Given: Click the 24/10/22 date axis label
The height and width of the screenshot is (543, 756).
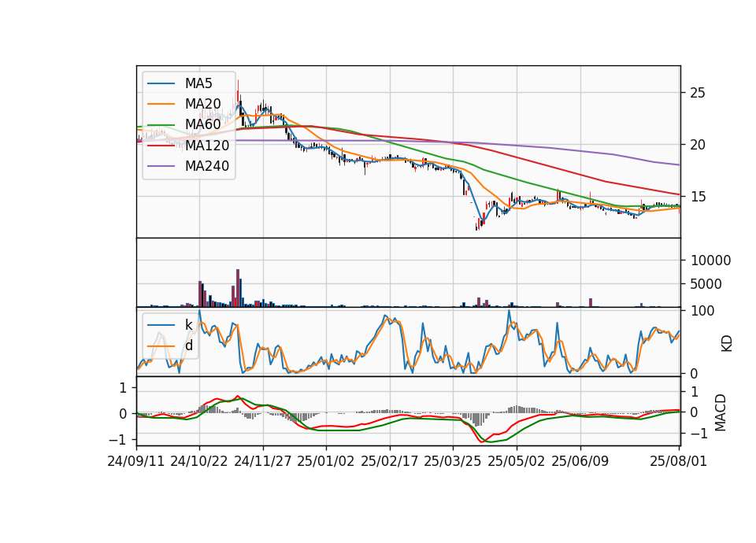Looking at the screenshot, I should click(199, 461).
